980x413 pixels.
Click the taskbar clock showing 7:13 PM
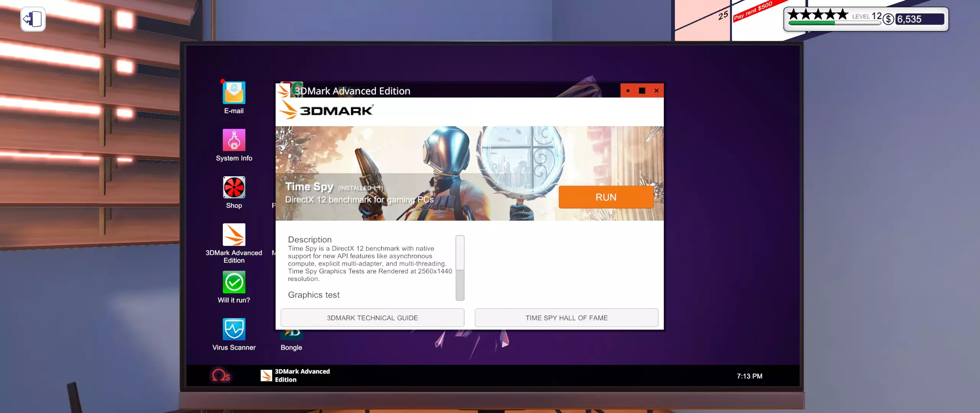(749, 376)
